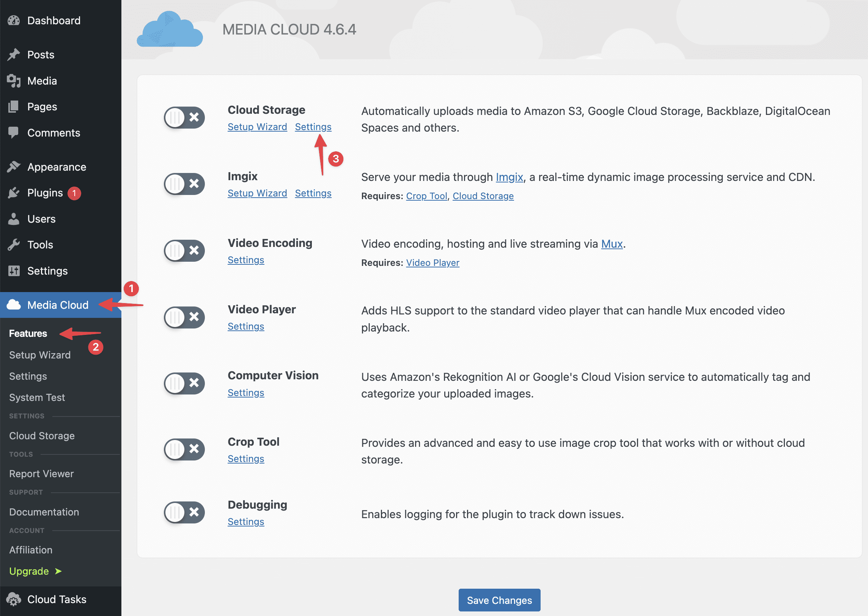Open Pages using its book icon
Screen dimensions: 868x616
14,107
